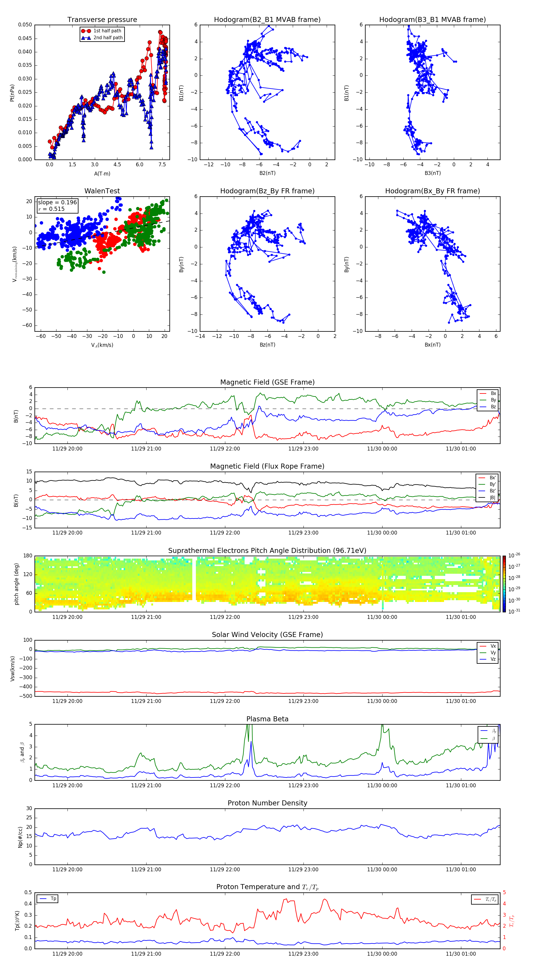Select the Bx' entry in Flux Rope legend

487,478
